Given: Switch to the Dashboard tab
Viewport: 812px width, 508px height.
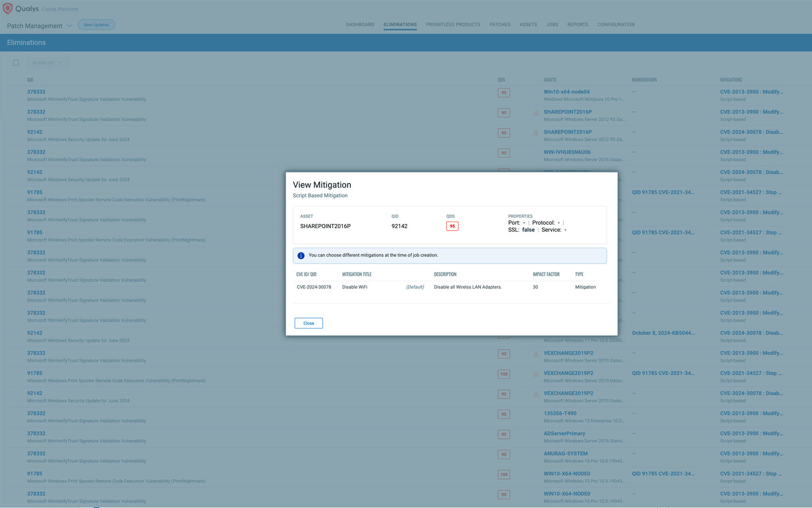Looking at the screenshot, I should (x=360, y=24).
